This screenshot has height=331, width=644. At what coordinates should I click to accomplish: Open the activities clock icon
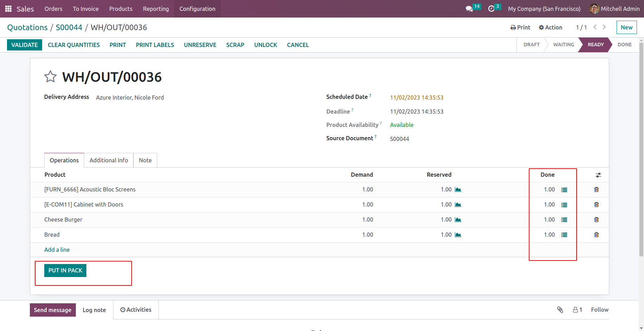coord(491,9)
